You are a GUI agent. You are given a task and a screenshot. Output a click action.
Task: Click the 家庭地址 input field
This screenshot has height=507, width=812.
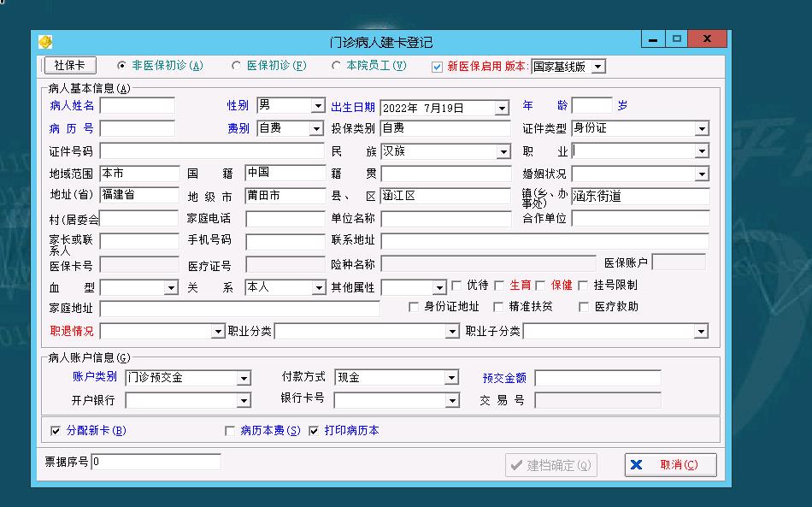[240, 309]
